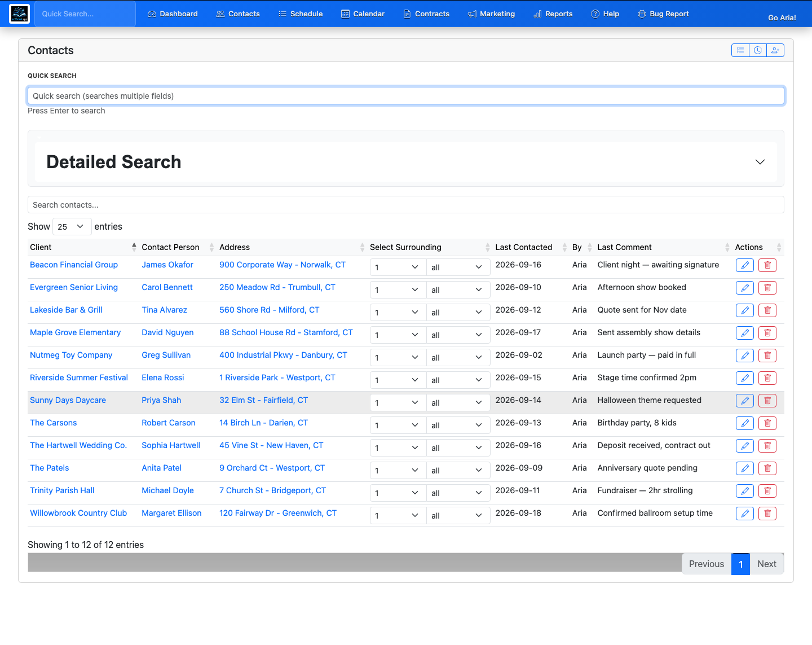The image size is (812, 645).
Task: Click the Previous pagination button
Action: (707, 564)
